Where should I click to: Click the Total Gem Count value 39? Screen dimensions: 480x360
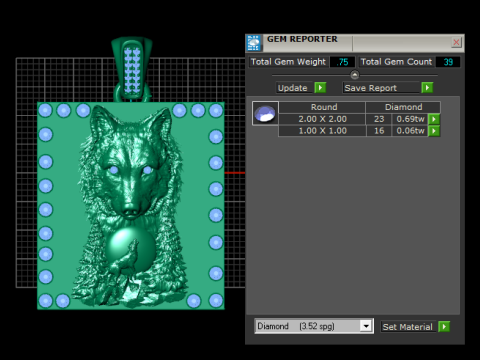point(448,62)
